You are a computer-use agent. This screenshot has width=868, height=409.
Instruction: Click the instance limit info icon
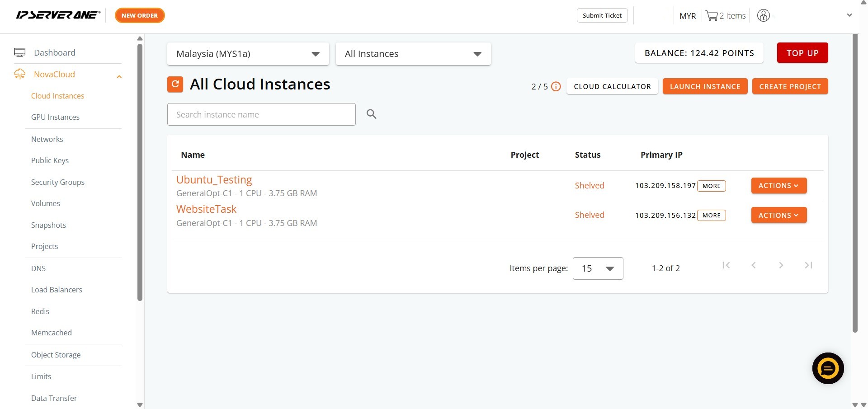[x=556, y=86]
